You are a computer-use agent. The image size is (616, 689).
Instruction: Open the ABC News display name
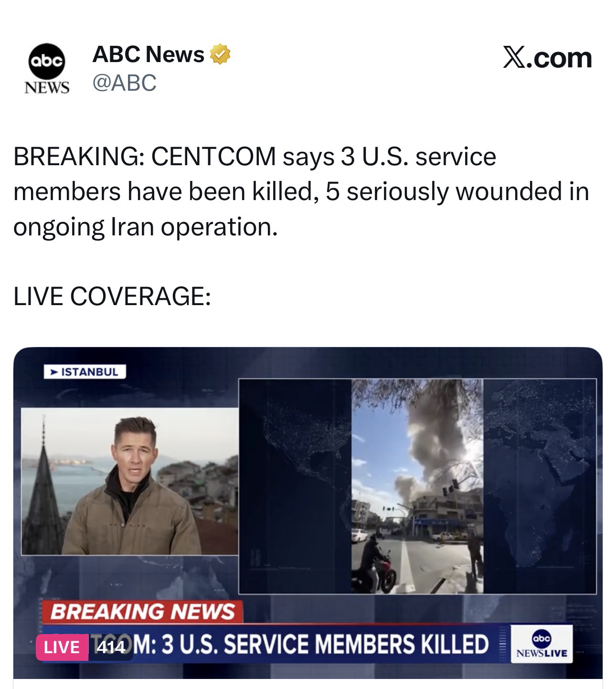tap(149, 54)
